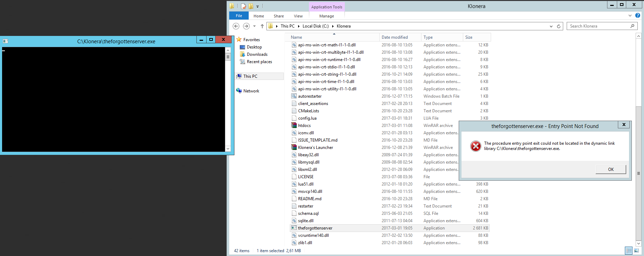Open Desktop in navigation pane
The height and width of the screenshot is (256, 644).
254,47
